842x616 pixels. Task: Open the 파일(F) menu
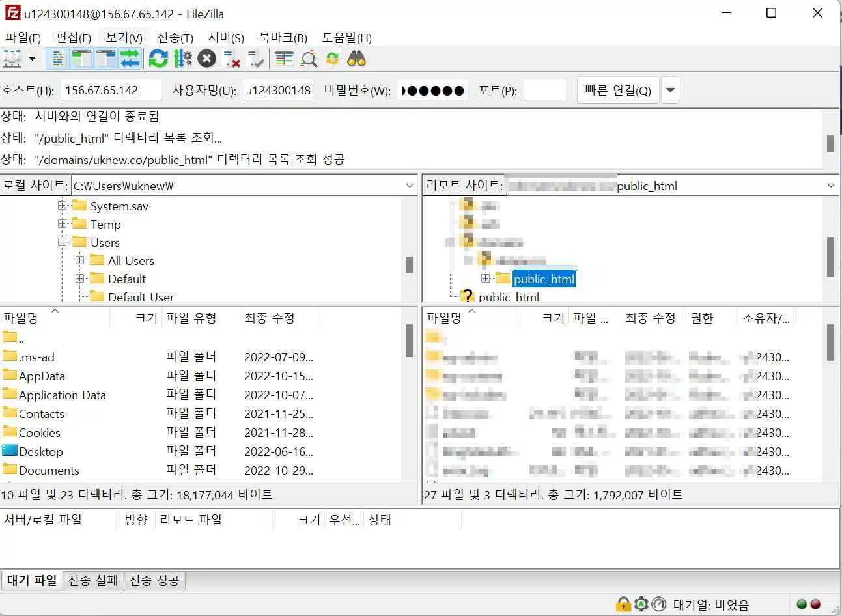click(23, 38)
